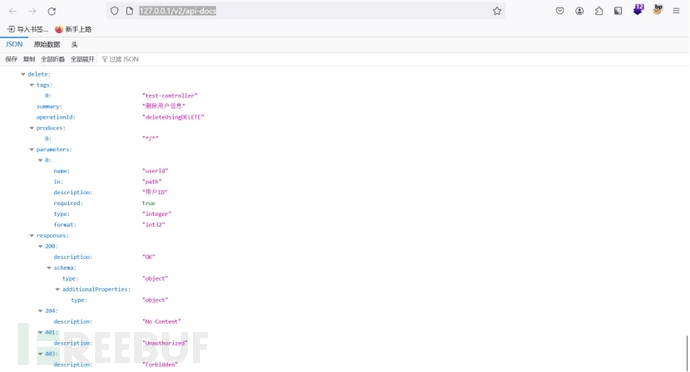Collapse the produces node
Screen dimensions: 690x372
click(x=32, y=128)
